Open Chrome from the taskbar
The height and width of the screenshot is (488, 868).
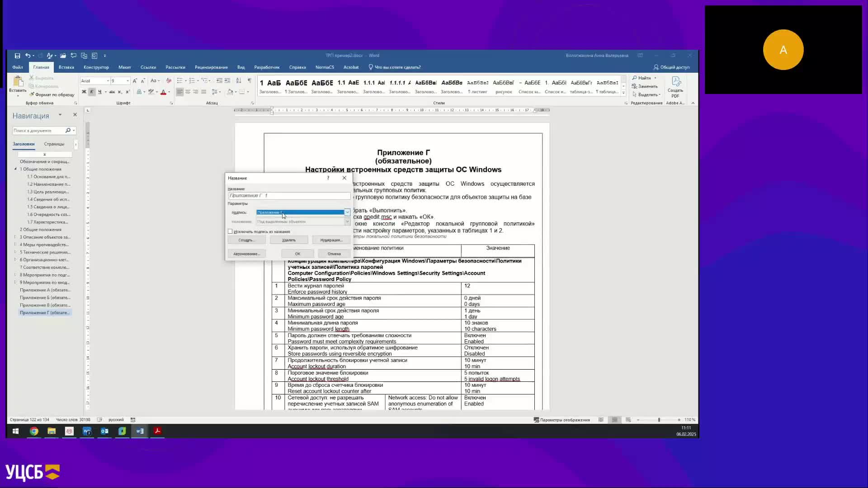(x=34, y=431)
